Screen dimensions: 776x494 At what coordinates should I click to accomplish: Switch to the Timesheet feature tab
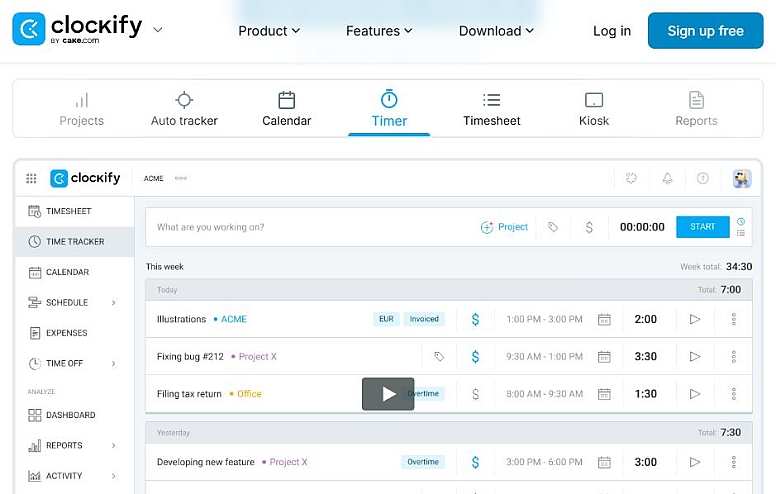pos(491,109)
